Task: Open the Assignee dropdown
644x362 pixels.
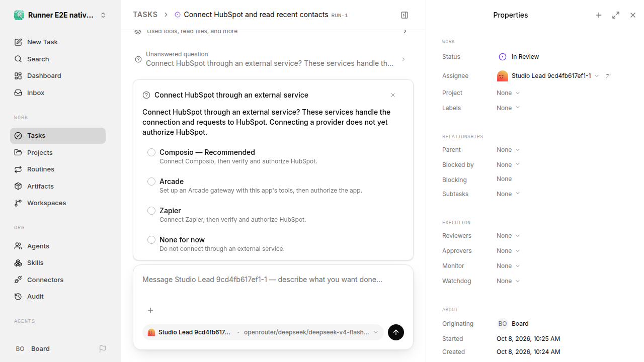Action: 548,76
